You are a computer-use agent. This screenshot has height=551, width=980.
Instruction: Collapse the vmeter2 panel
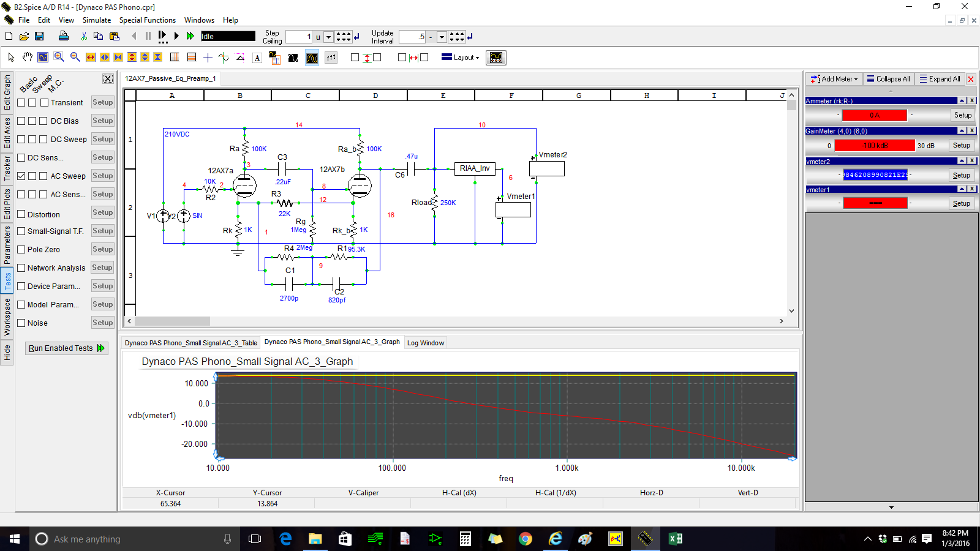(x=962, y=160)
